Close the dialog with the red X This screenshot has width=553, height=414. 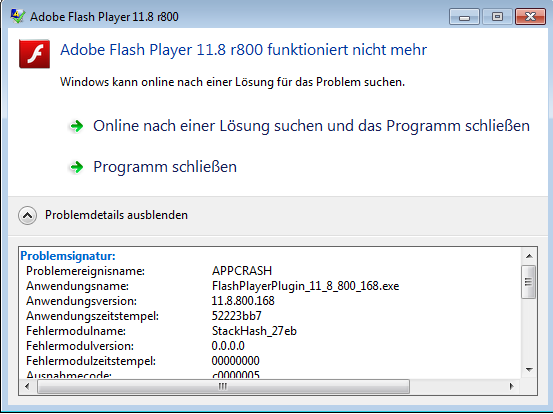(x=530, y=17)
